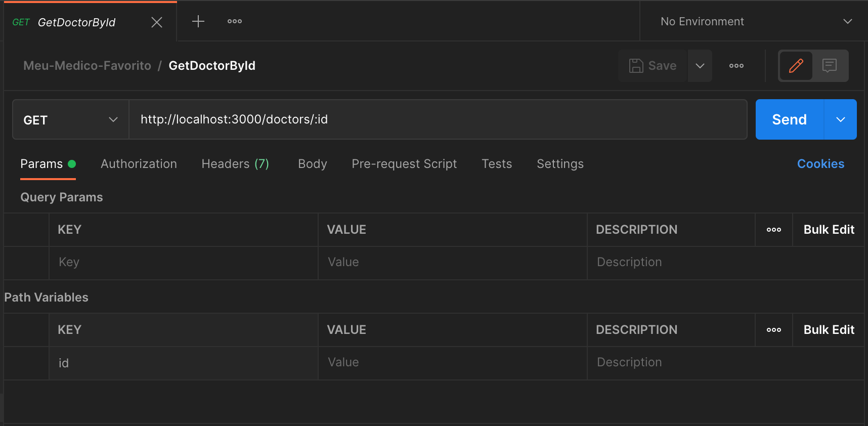Click the Query Params Value field
Viewport: 868px width, 426px height.
[x=453, y=262]
